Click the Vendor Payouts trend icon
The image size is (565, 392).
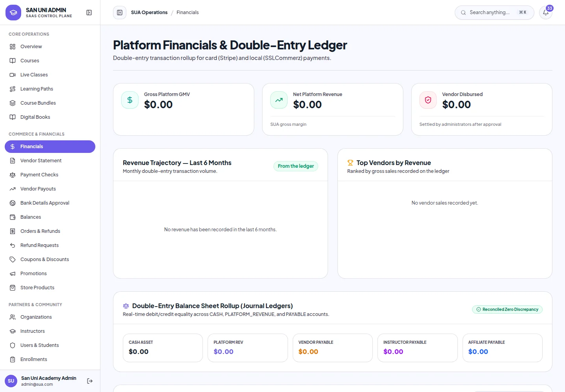(x=13, y=189)
